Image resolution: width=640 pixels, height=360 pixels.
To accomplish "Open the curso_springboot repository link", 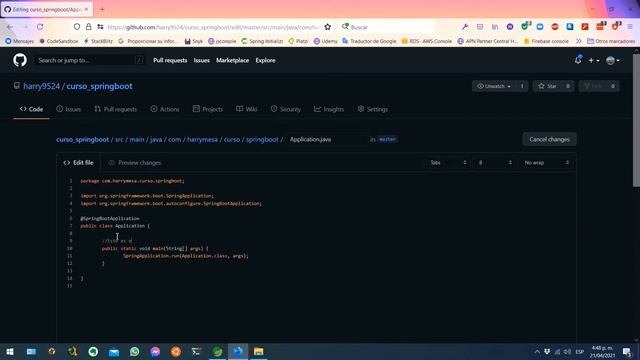I will (99, 86).
